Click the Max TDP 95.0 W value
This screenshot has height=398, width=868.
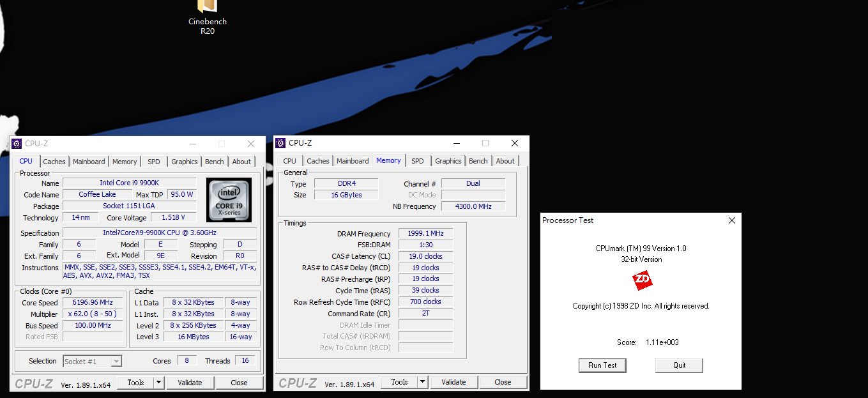tap(182, 195)
